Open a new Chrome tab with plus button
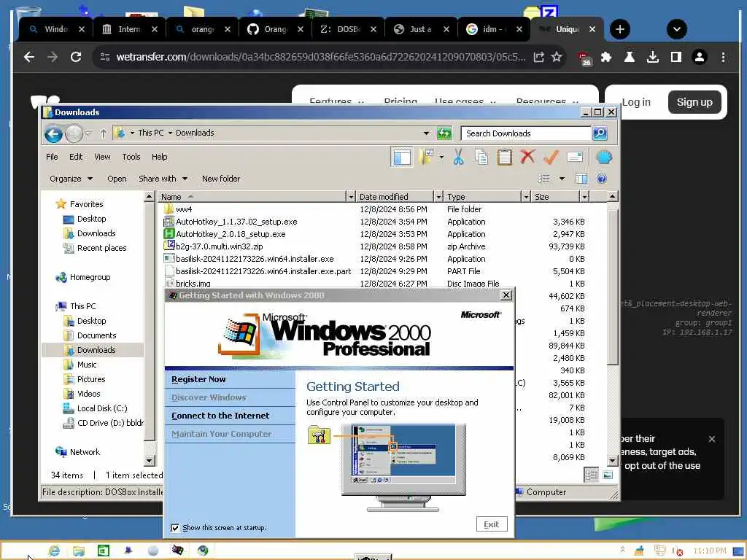 click(620, 29)
